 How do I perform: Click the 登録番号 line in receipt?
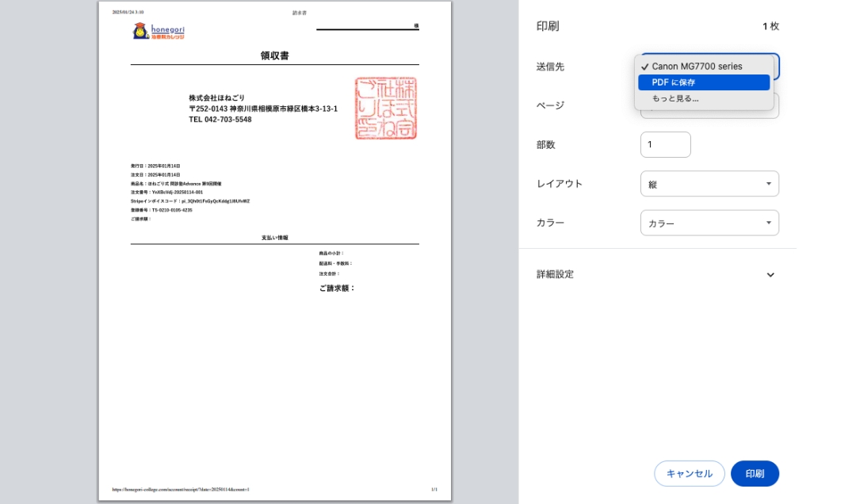click(x=161, y=210)
